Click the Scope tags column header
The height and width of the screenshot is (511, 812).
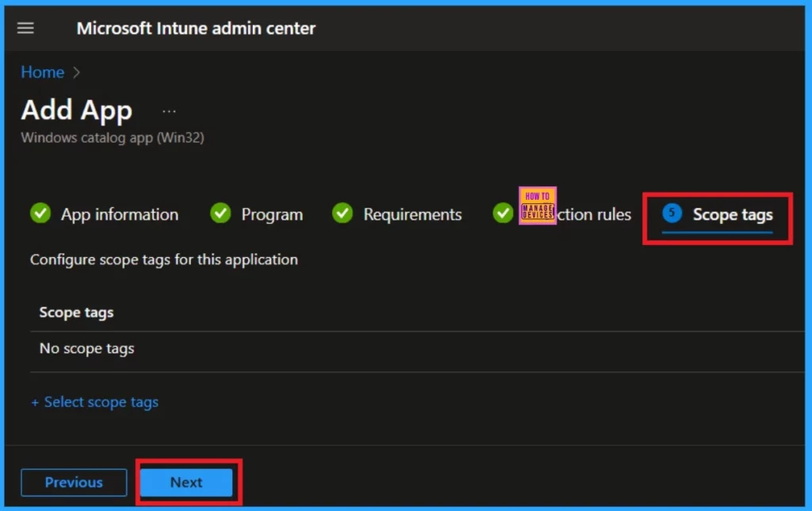click(x=77, y=313)
